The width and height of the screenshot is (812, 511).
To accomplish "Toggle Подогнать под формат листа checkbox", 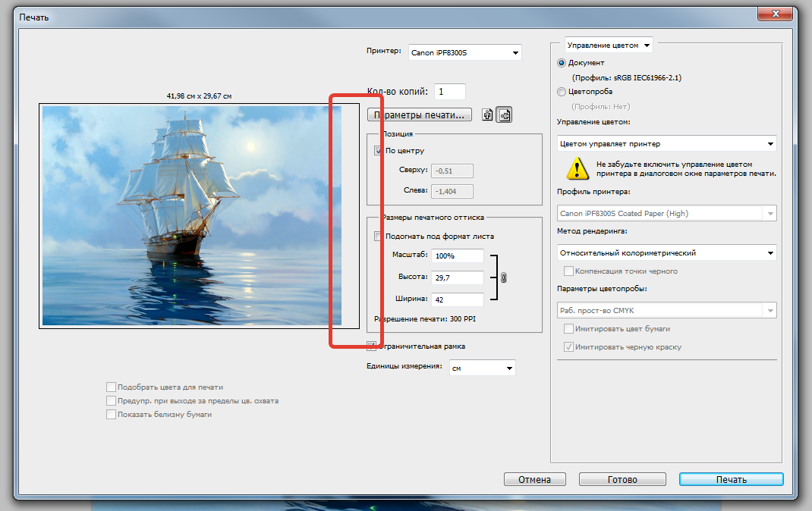I will click(x=377, y=237).
